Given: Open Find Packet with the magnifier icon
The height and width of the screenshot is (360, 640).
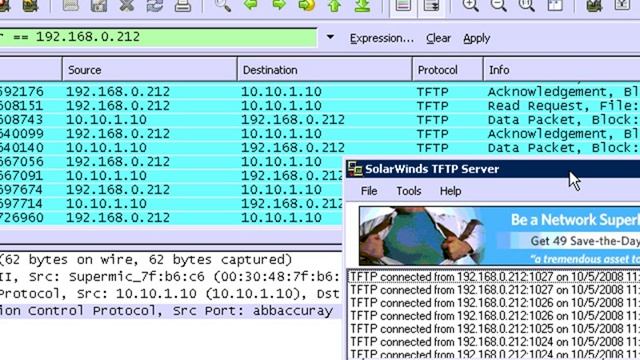Looking at the screenshot, I should [222, 5].
